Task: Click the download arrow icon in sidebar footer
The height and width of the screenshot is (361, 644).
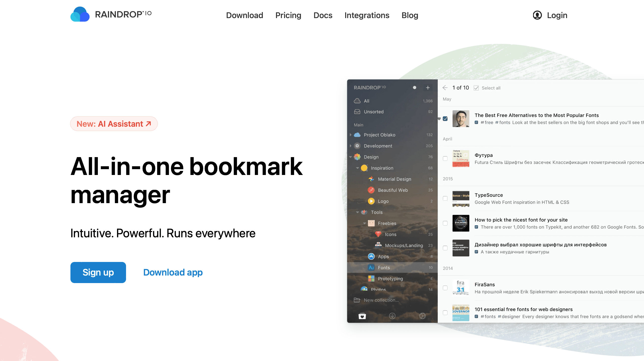Action: (x=392, y=316)
